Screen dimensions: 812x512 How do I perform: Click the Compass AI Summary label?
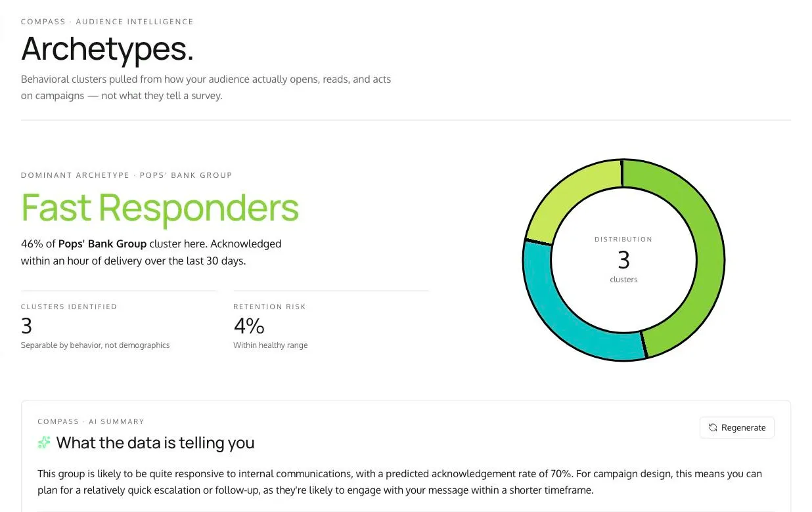(91, 421)
